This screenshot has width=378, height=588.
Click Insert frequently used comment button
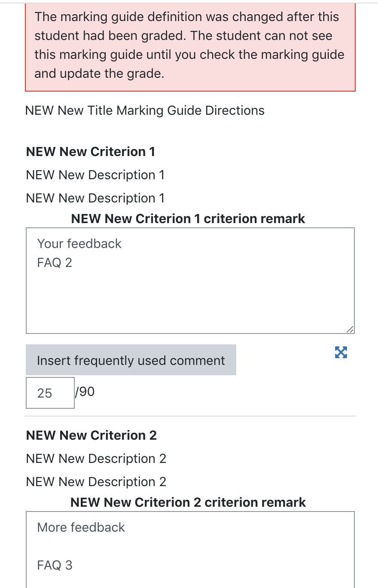coord(131,360)
